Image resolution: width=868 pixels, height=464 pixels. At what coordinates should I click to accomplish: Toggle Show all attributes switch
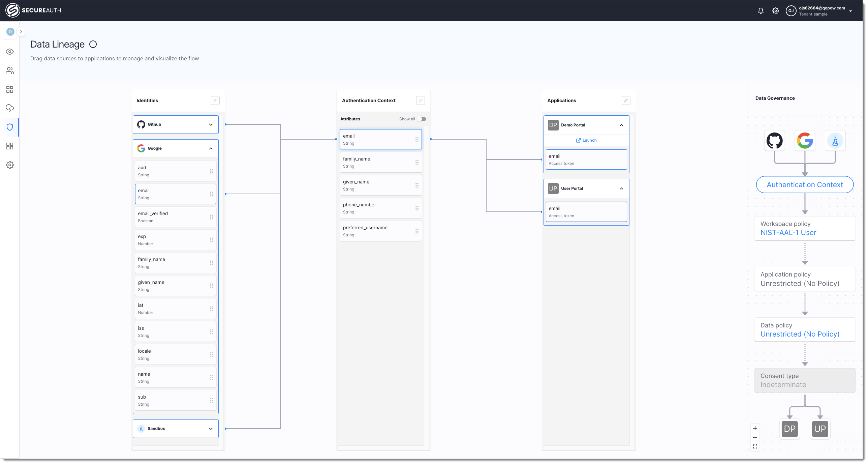tap(422, 119)
